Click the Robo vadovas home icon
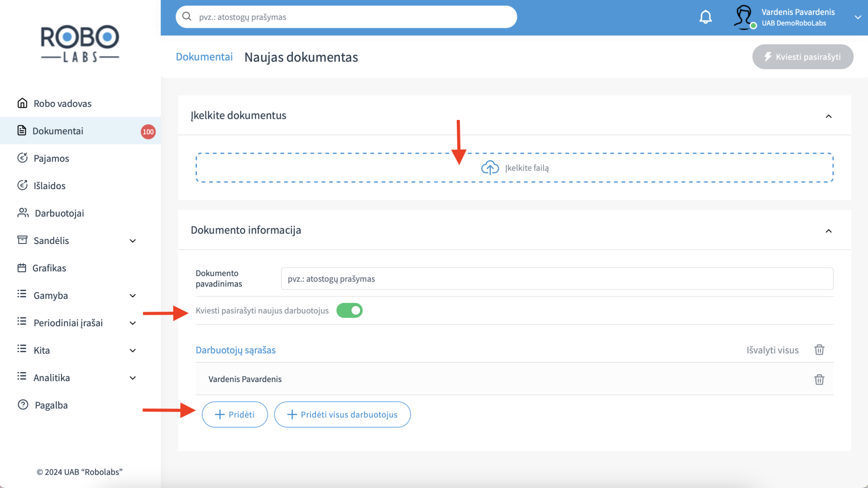 tap(22, 103)
